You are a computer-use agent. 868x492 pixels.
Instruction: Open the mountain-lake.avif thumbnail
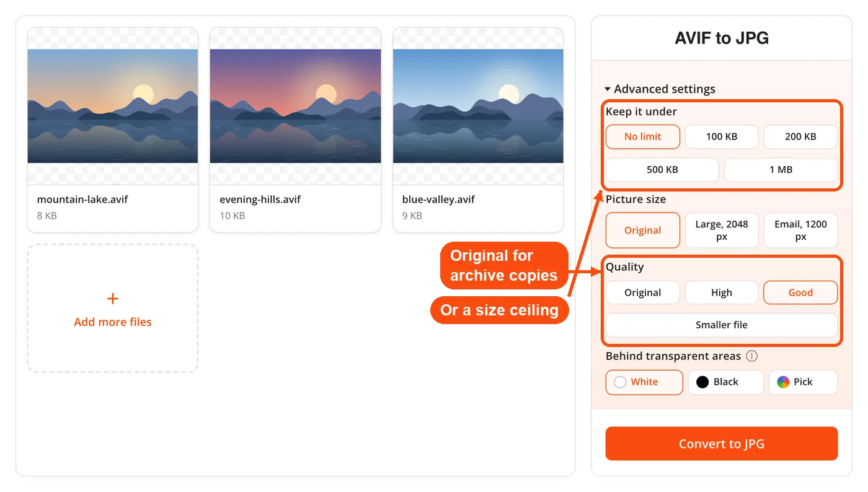[x=113, y=106]
